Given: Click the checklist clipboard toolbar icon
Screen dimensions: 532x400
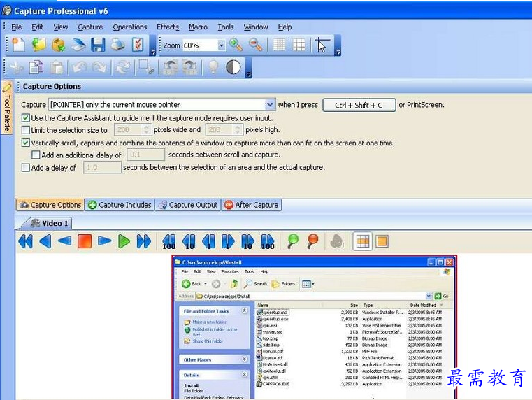Looking at the screenshot, I should (138, 45).
